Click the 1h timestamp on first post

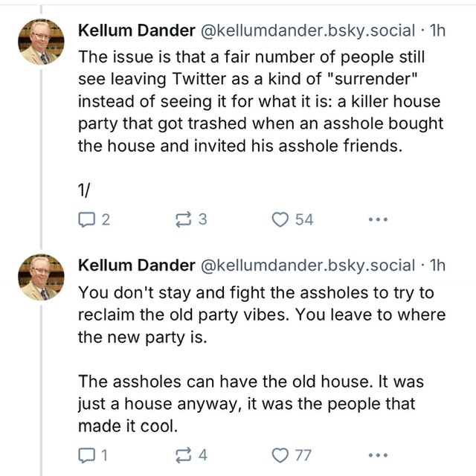pyautogui.click(x=438, y=30)
